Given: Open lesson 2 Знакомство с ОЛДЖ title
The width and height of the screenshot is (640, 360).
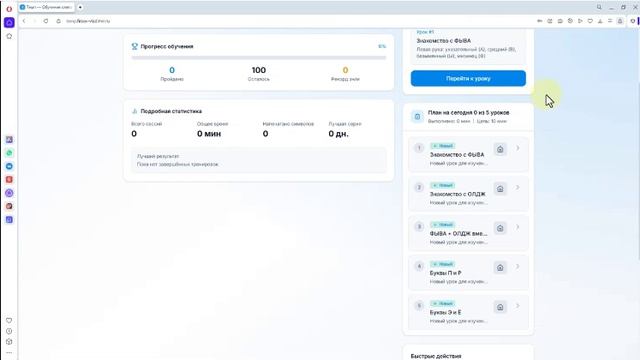Looking at the screenshot, I should [458, 194].
